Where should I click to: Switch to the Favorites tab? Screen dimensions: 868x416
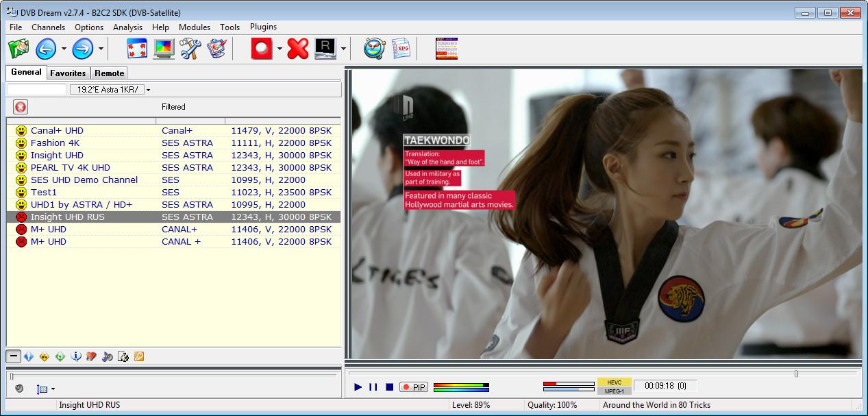tap(68, 73)
